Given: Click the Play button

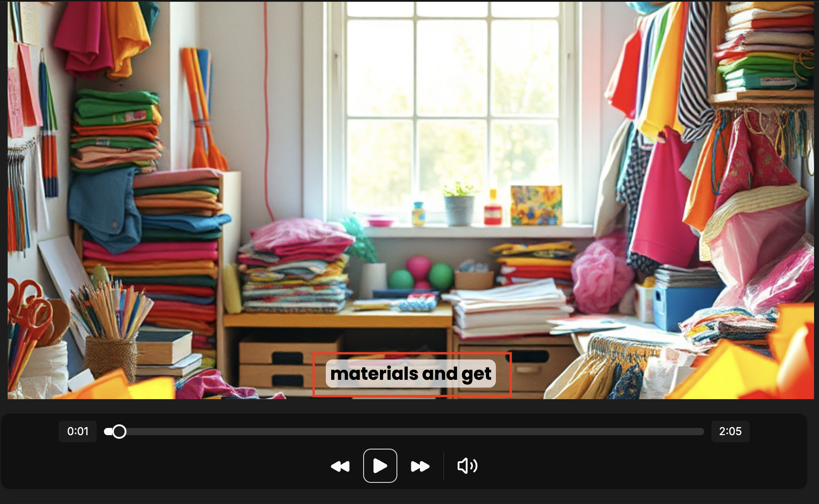Looking at the screenshot, I should click(380, 466).
